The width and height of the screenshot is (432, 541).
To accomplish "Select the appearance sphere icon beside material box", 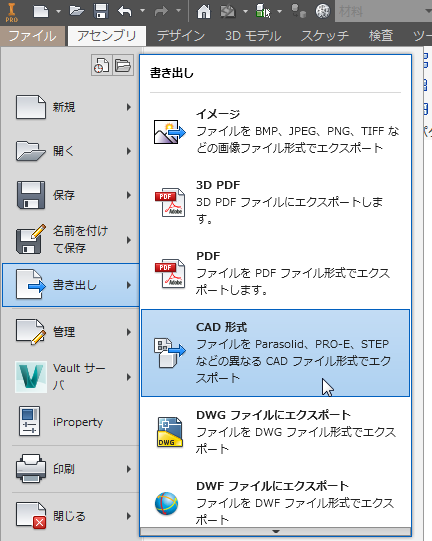I will [x=323, y=11].
